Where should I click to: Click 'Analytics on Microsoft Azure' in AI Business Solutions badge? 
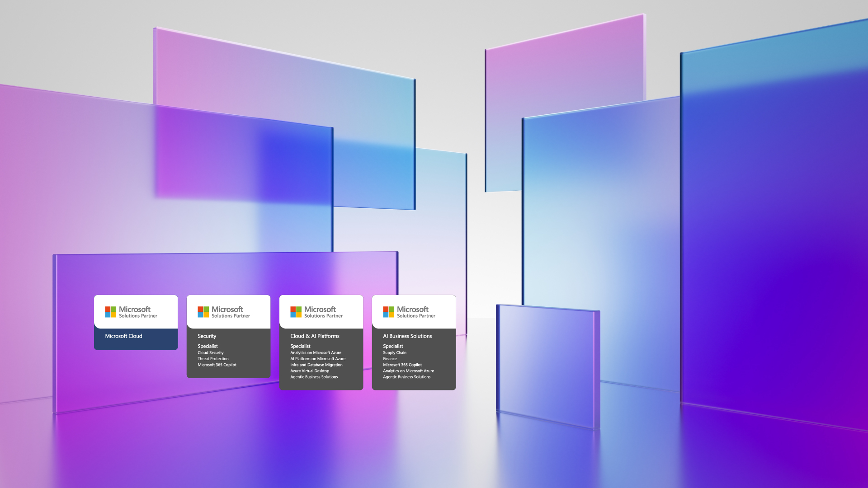coord(409,371)
